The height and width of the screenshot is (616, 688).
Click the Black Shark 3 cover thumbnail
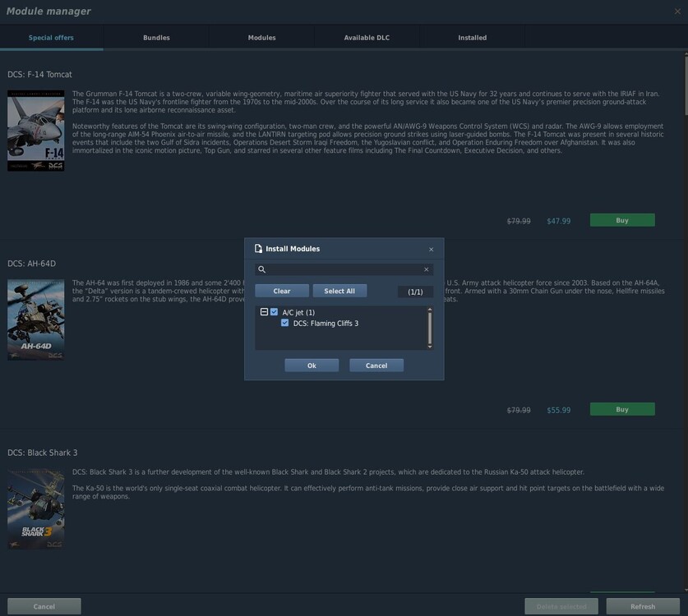pyautogui.click(x=36, y=508)
